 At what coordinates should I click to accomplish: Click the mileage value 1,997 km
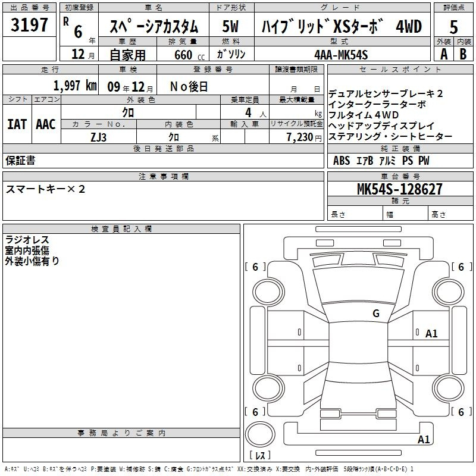point(75,86)
